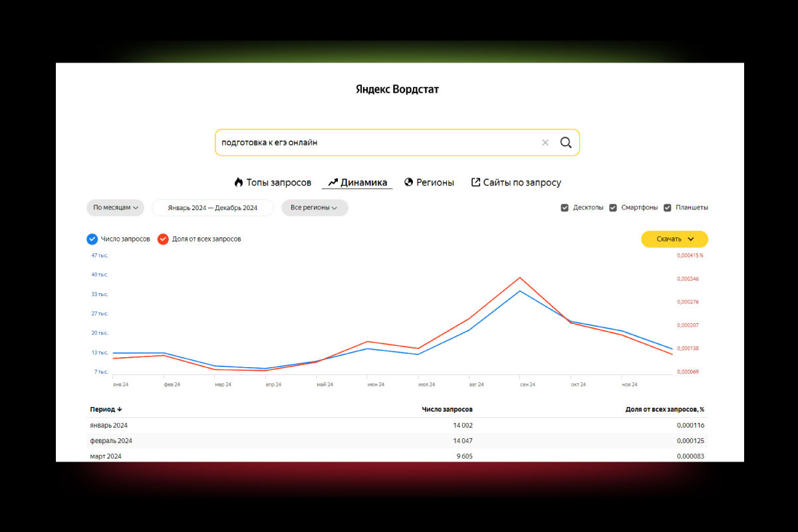Sort the table by the Период column
Screen dimensions: 798x532
point(106,410)
